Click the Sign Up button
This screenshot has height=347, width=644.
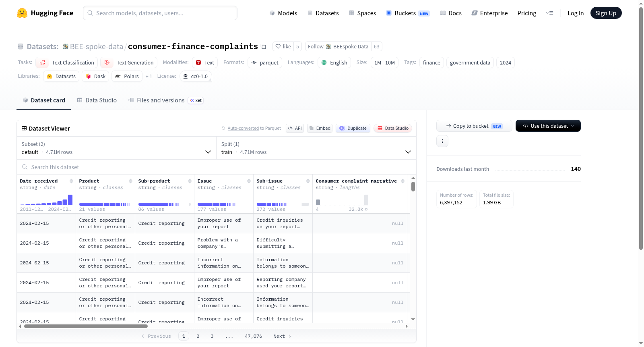pos(606,13)
